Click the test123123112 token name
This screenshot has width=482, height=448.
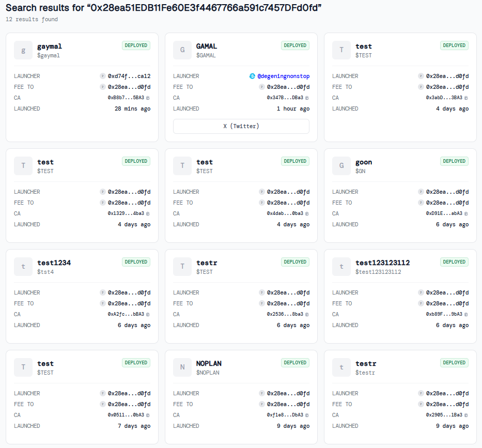point(383,263)
